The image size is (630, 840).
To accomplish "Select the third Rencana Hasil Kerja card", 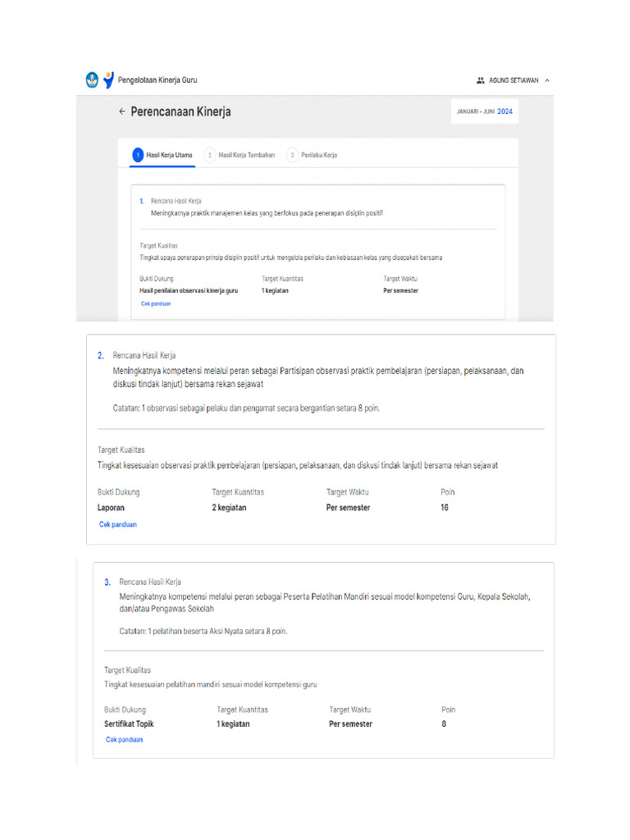I will click(x=323, y=660).
